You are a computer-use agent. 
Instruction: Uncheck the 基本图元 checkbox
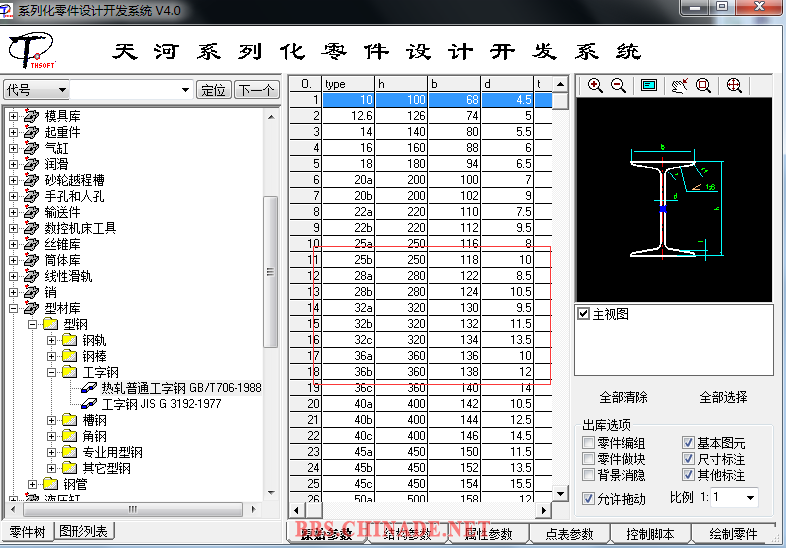click(x=688, y=443)
